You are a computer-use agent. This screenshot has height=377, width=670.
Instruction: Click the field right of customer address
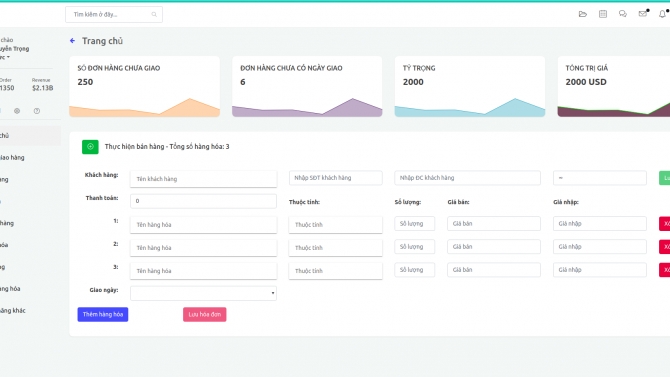coord(599,178)
